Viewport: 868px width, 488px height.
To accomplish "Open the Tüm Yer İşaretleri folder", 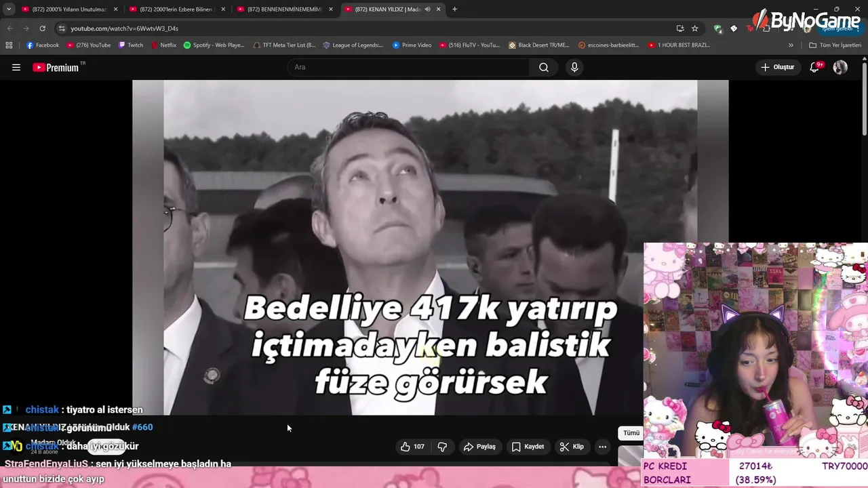I will 835,45.
